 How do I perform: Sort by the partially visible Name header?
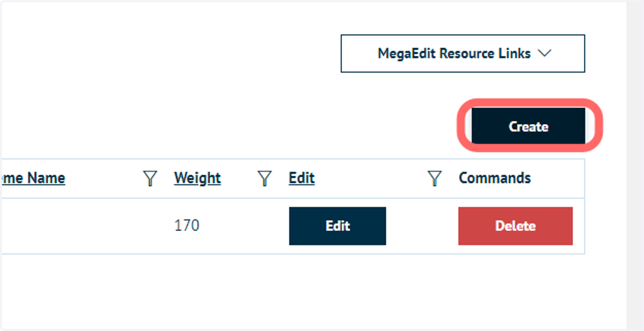coord(32,178)
